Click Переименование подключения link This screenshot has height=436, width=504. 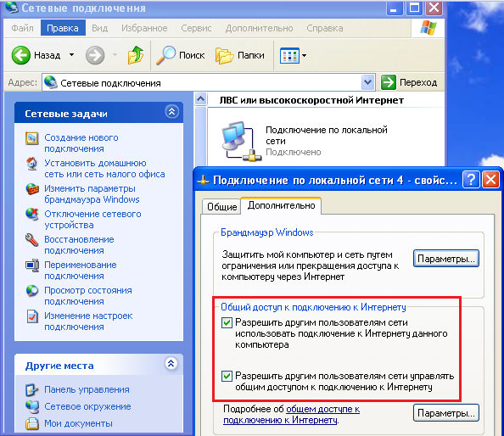pos(81,270)
